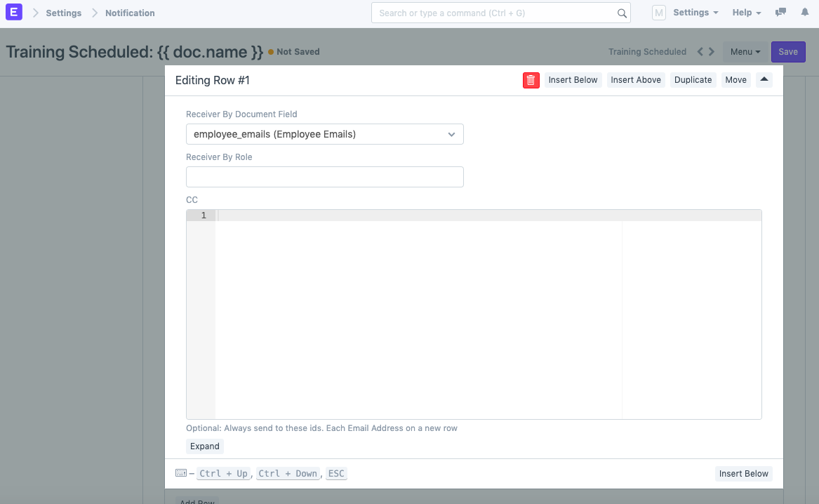Open the ERPNext home logo

[13, 12]
